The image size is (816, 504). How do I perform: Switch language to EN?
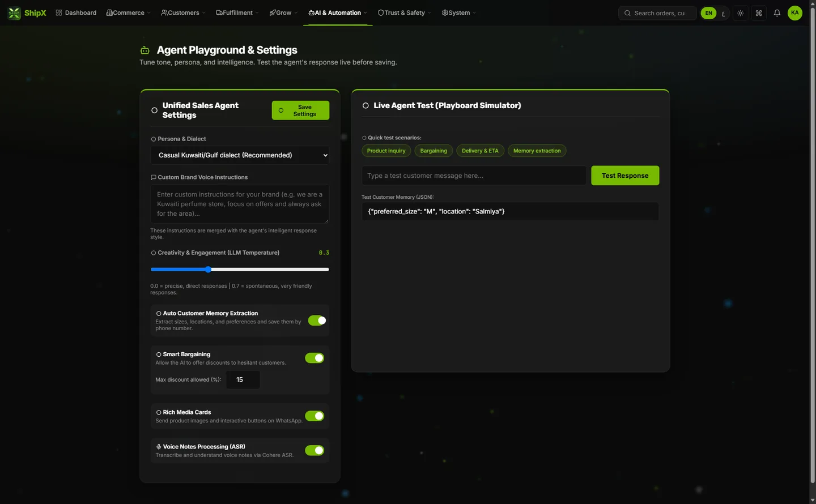coord(708,13)
